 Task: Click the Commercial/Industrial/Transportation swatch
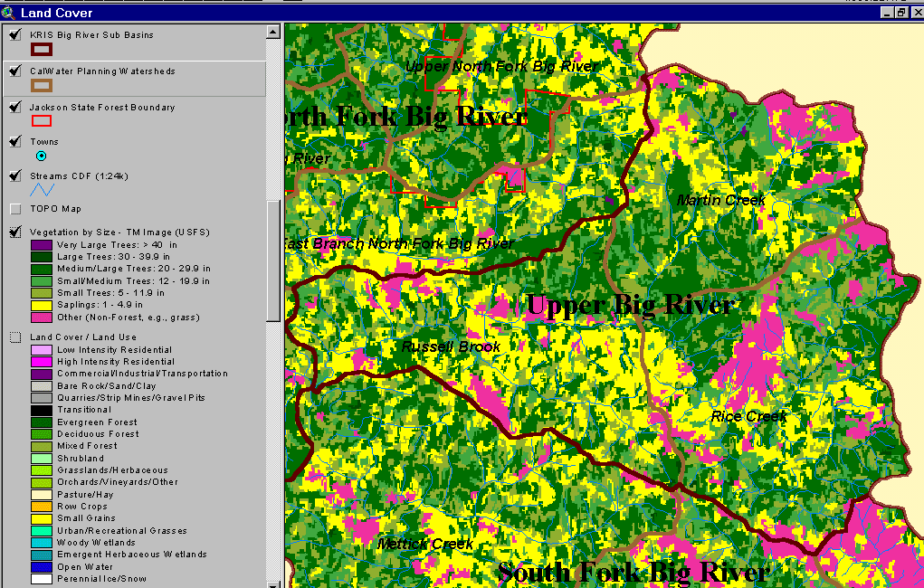42,374
